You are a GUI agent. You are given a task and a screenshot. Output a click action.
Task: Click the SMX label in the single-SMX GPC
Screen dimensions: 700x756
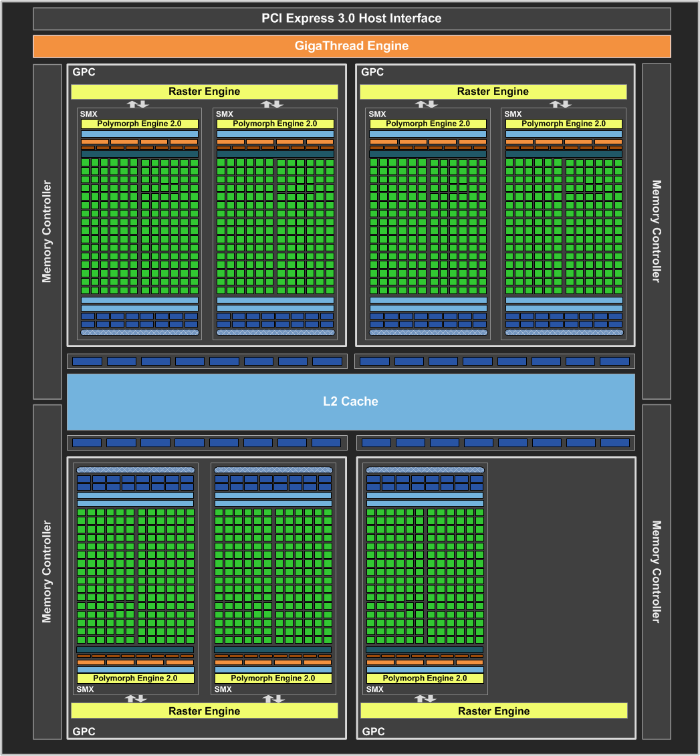pos(374,689)
